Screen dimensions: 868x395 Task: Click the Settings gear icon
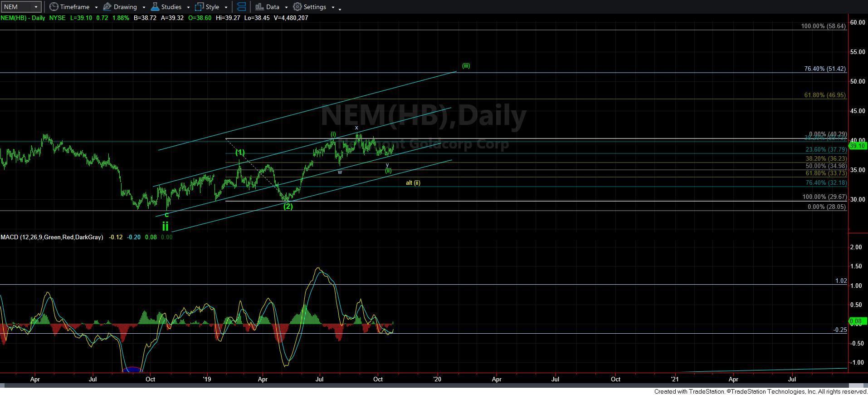[x=297, y=7]
